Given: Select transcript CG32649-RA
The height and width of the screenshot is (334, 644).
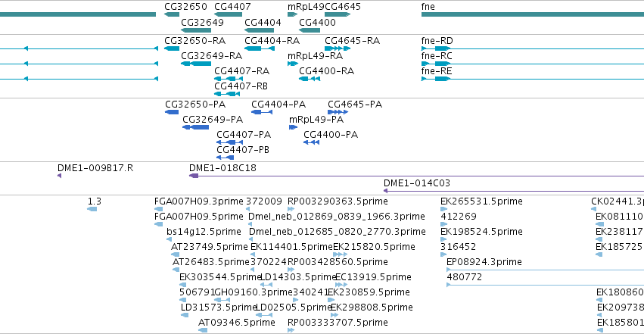Looking at the screenshot, I should (x=212, y=56).
